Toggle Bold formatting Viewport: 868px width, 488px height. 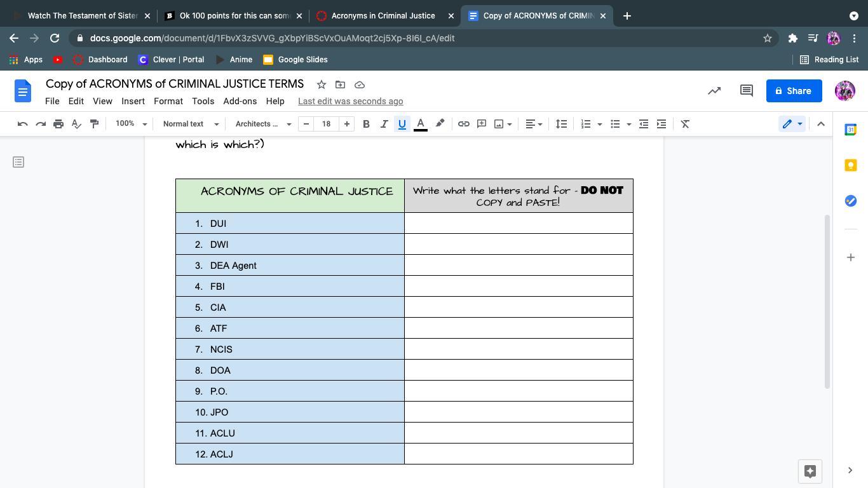366,124
